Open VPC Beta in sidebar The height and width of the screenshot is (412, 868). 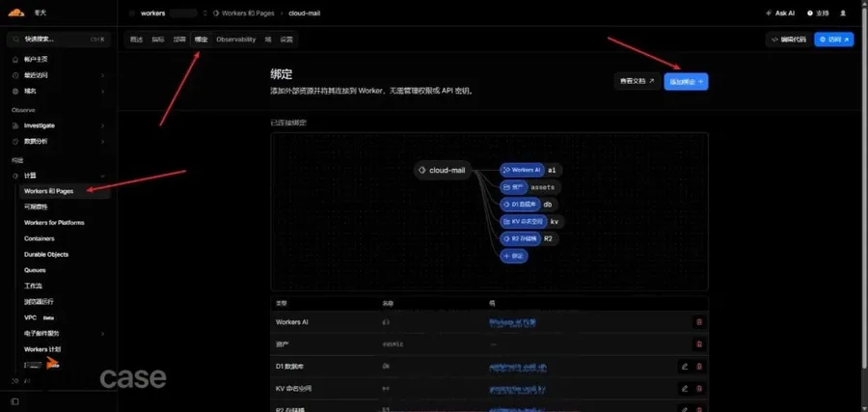pyautogui.click(x=40, y=317)
